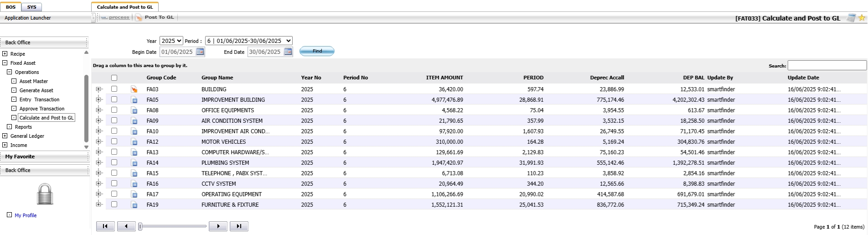The width and height of the screenshot is (868, 235).
Task: Click the FA03 BUILDING row status icon
Action: pyautogui.click(x=134, y=89)
